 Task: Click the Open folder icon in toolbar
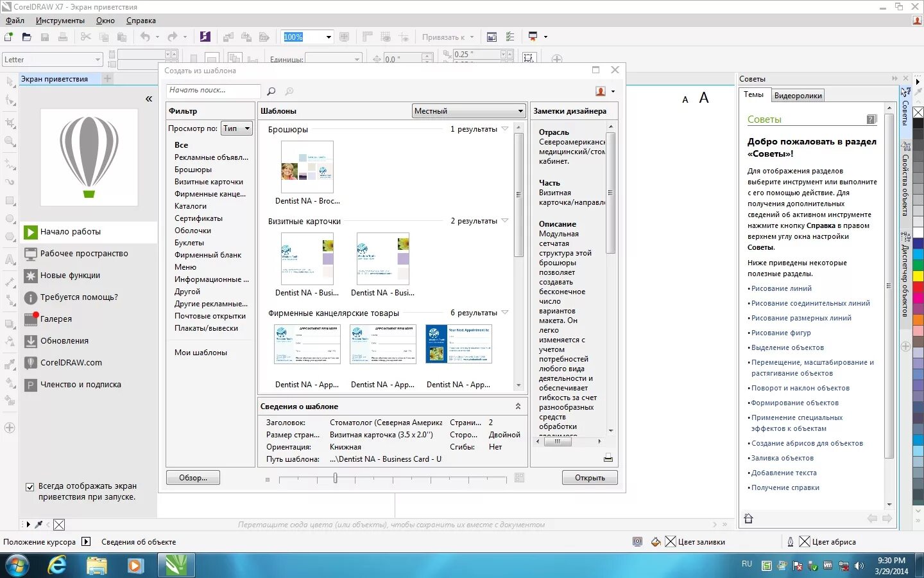(26, 37)
